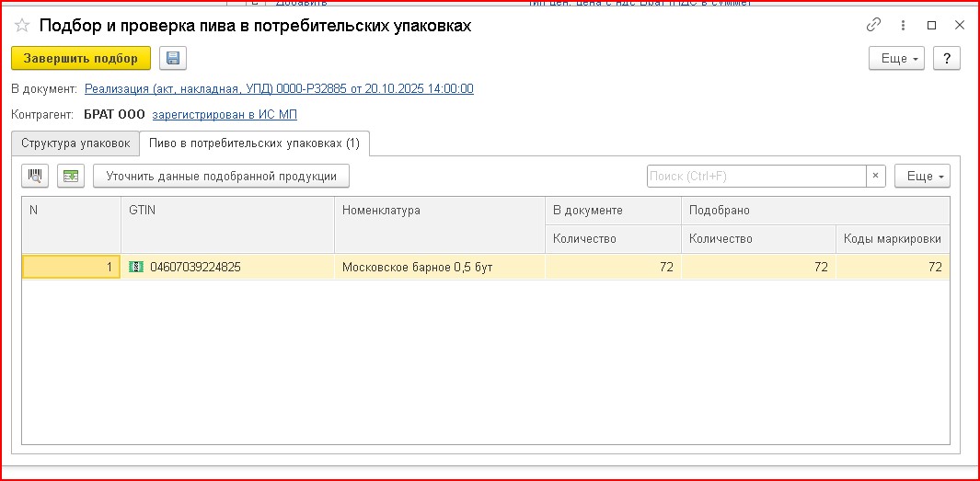Clear the search field with the x button

tap(876, 176)
